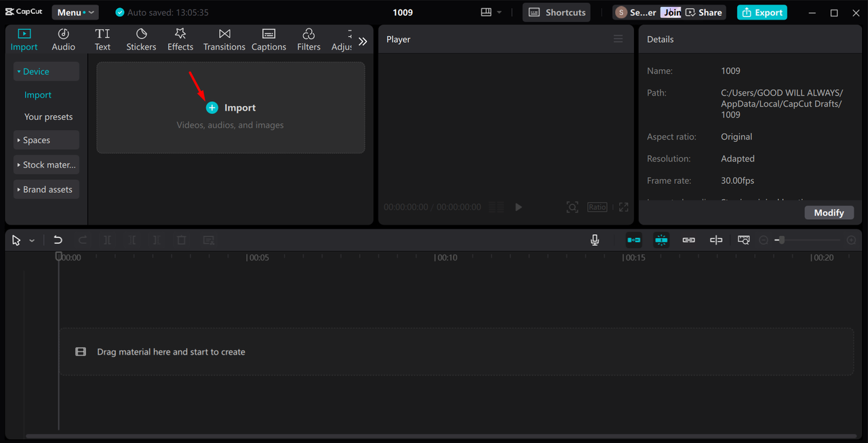Screen dimensions: 868x443
Task: Click the timeline horizontal scrollbar
Action: (441, 436)
